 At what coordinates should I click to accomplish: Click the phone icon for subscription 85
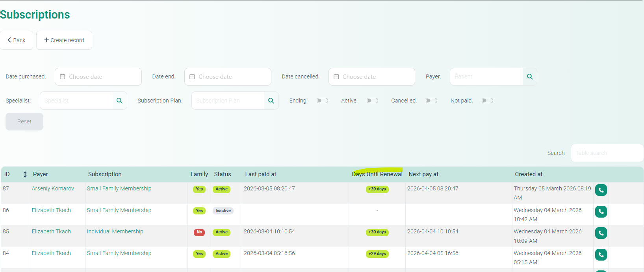pos(601,233)
